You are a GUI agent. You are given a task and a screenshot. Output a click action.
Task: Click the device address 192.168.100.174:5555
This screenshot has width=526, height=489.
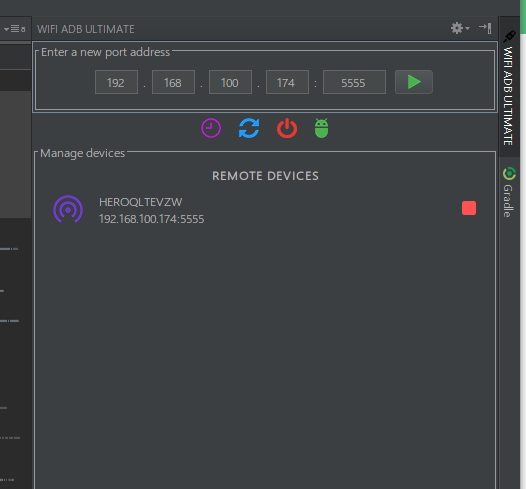pyautogui.click(x=151, y=219)
